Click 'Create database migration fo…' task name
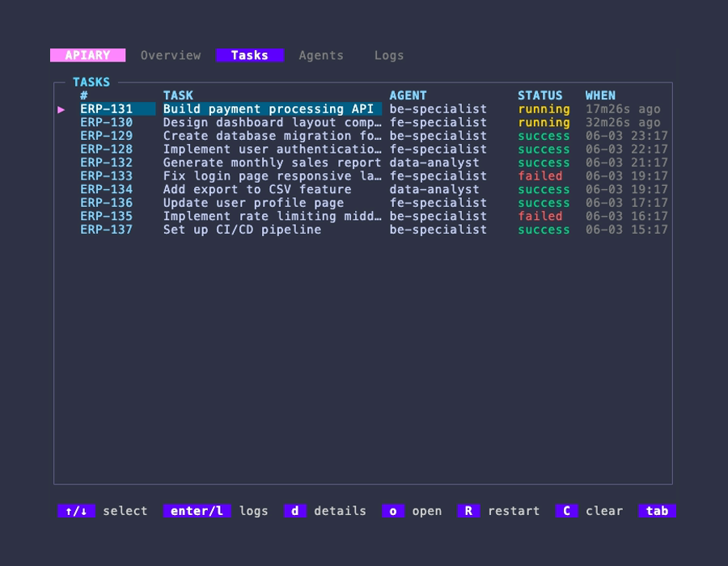Screen dimensions: 728x566 point(272,136)
